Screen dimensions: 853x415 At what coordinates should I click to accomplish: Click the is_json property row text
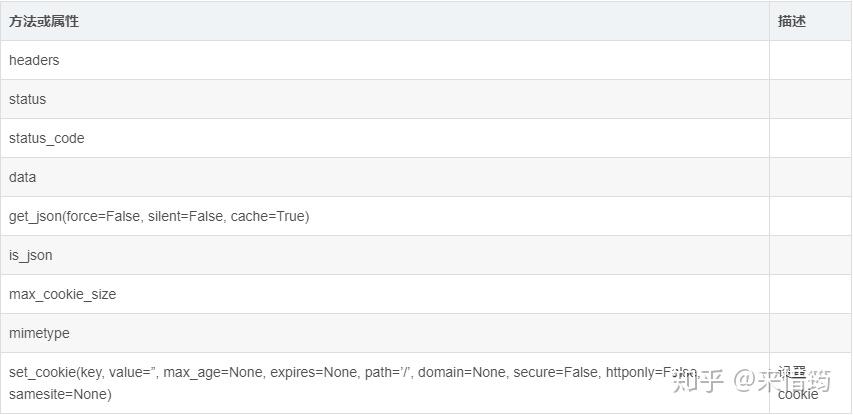[x=30, y=255]
